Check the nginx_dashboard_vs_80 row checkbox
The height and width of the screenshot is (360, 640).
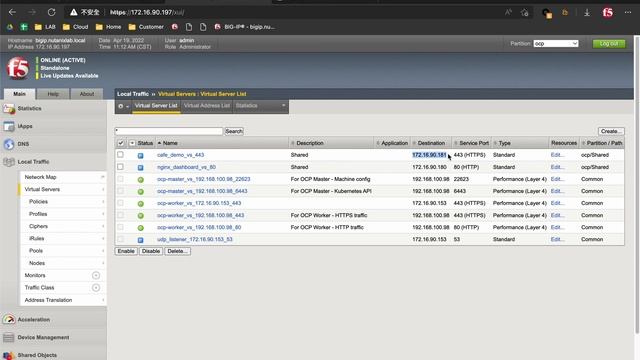tap(120, 167)
